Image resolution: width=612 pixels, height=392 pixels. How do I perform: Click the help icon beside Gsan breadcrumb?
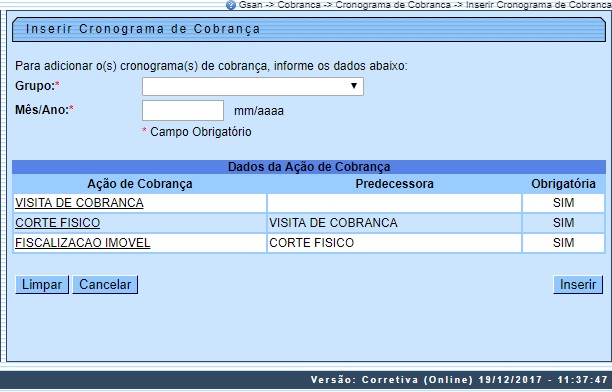(231, 5)
